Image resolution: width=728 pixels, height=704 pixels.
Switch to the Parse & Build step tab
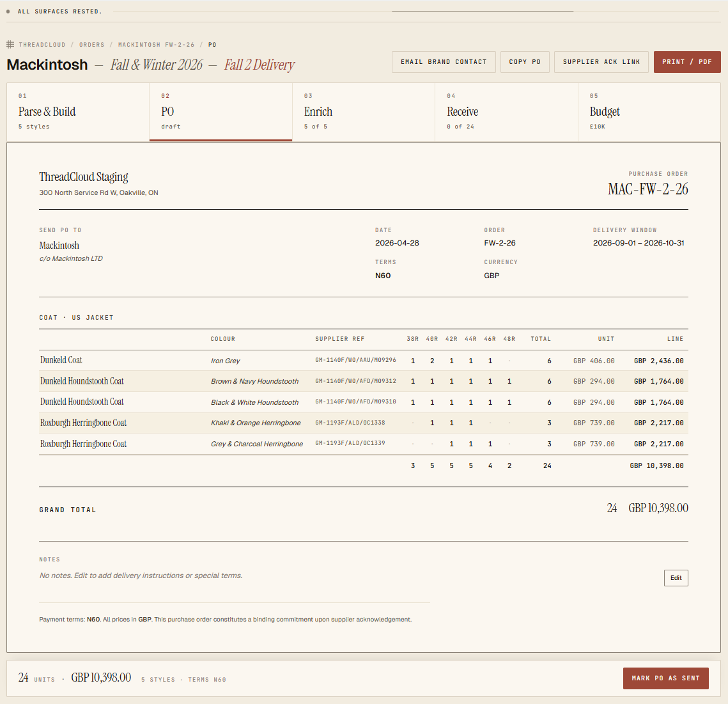point(78,112)
